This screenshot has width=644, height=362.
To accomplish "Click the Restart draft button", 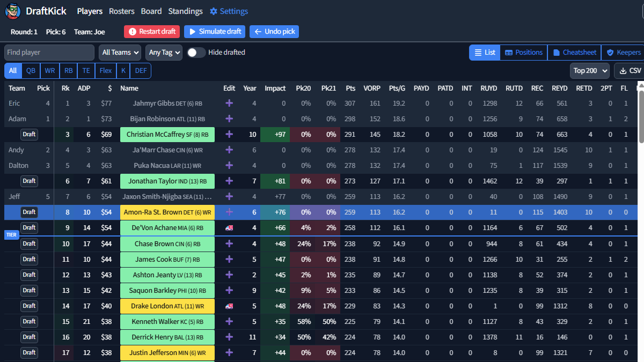I will (x=152, y=32).
